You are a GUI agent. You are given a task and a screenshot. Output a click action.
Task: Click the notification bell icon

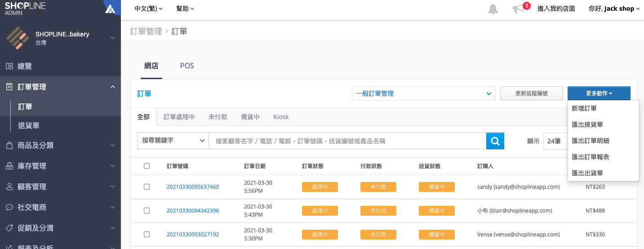click(x=493, y=9)
